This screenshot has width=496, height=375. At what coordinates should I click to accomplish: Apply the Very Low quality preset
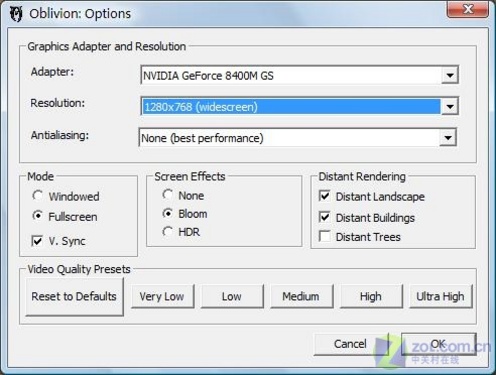click(x=162, y=296)
